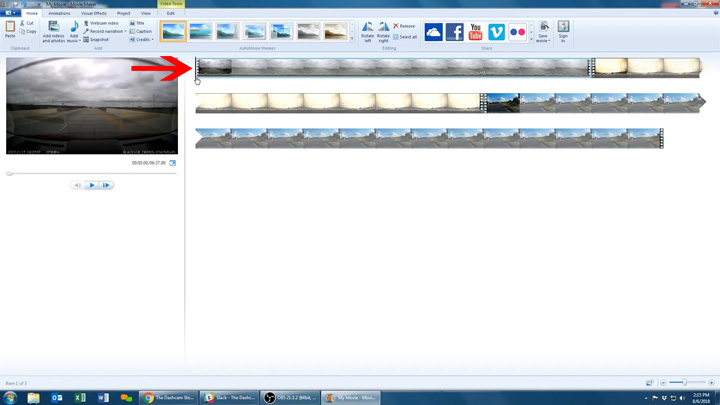Screen dimensions: 720x405
Task: Click Select all in the Editing group
Action: tap(405, 37)
